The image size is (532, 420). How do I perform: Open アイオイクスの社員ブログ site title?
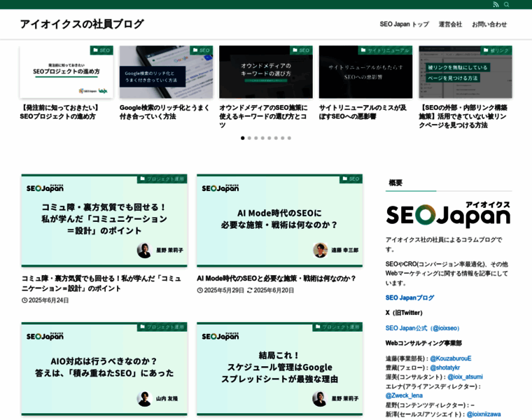[x=82, y=24]
